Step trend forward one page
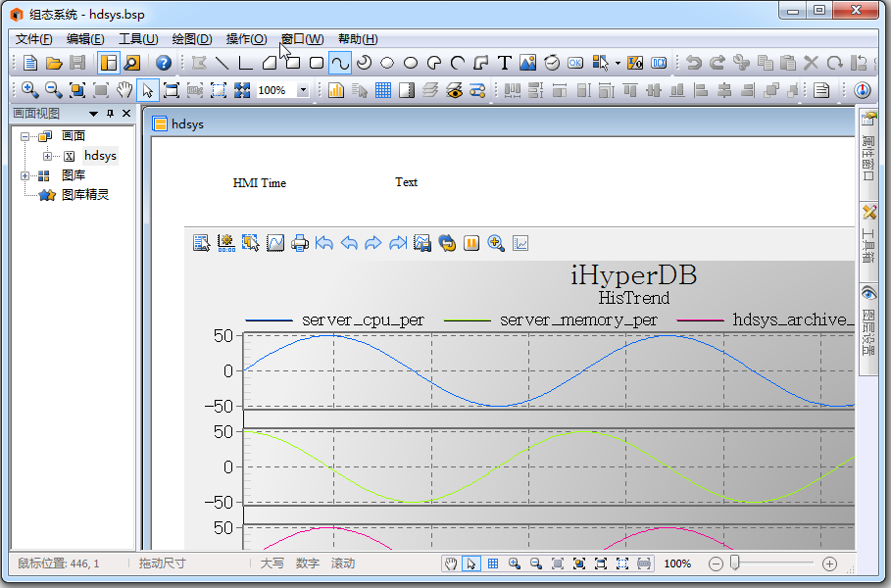The height and width of the screenshot is (588, 891). (372, 243)
